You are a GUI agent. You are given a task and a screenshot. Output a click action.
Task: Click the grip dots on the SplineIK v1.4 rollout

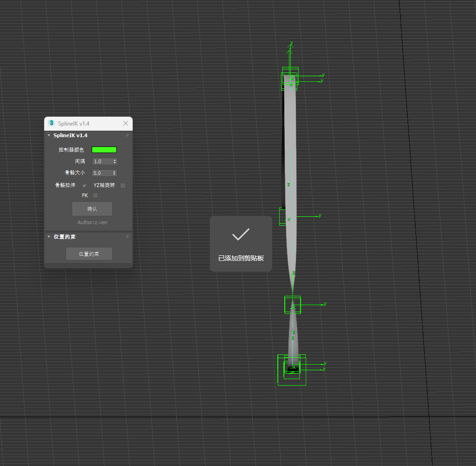tap(127, 135)
